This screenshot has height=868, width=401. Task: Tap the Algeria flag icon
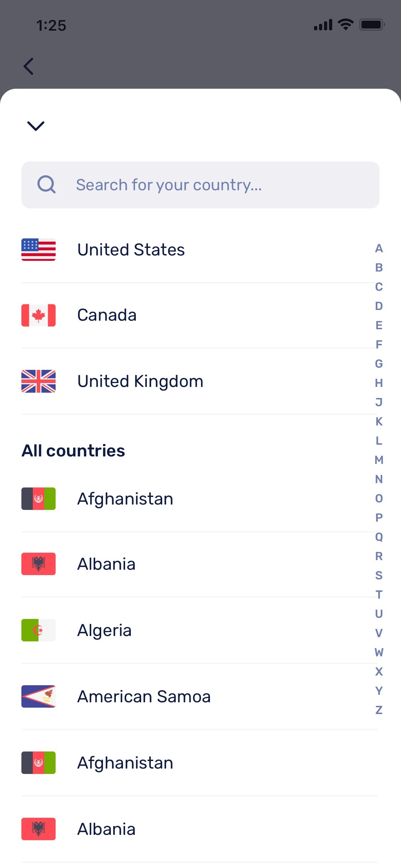click(x=38, y=630)
